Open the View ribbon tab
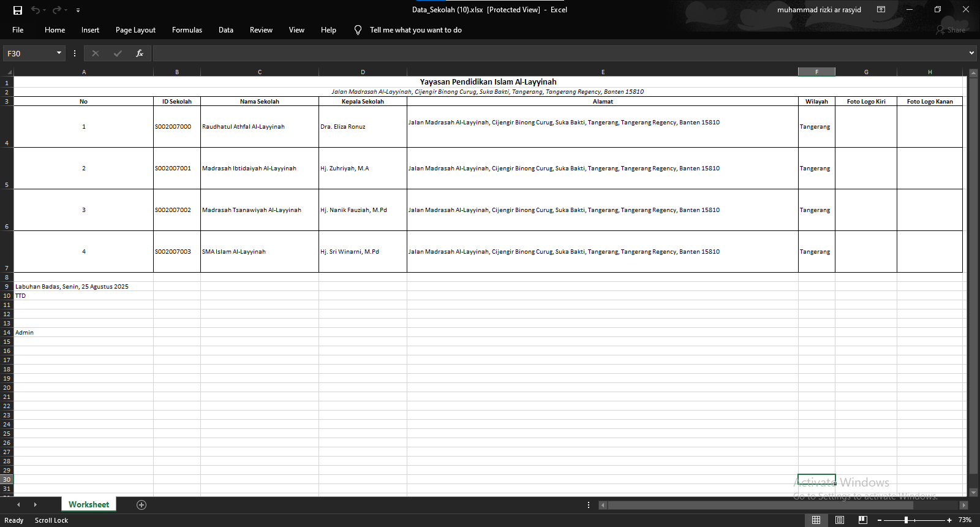980x527 pixels. pos(296,30)
